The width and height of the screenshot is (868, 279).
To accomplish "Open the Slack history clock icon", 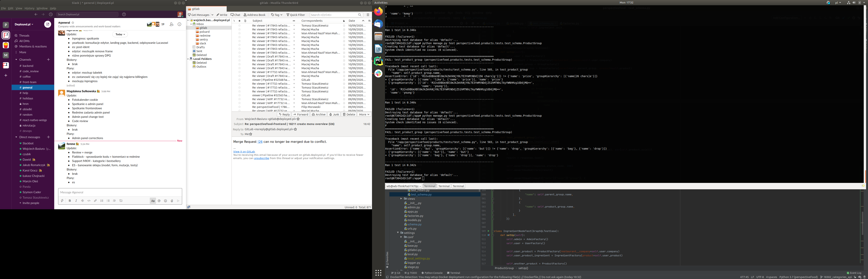I will 51,15.
